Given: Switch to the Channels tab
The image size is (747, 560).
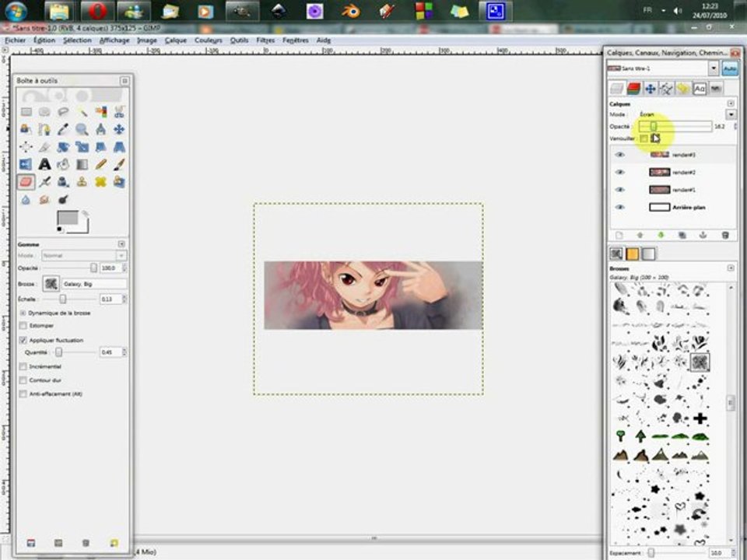Looking at the screenshot, I should [633, 89].
